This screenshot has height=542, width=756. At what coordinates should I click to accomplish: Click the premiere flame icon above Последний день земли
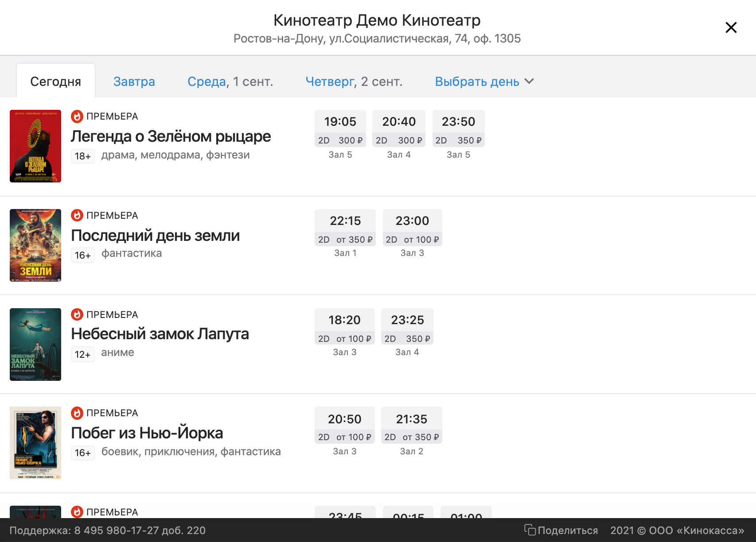(x=77, y=216)
